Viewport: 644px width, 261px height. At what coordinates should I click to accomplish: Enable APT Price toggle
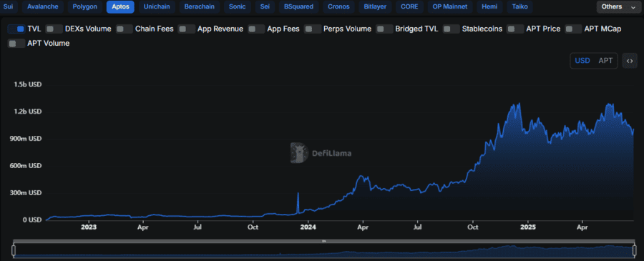pyautogui.click(x=515, y=29)
